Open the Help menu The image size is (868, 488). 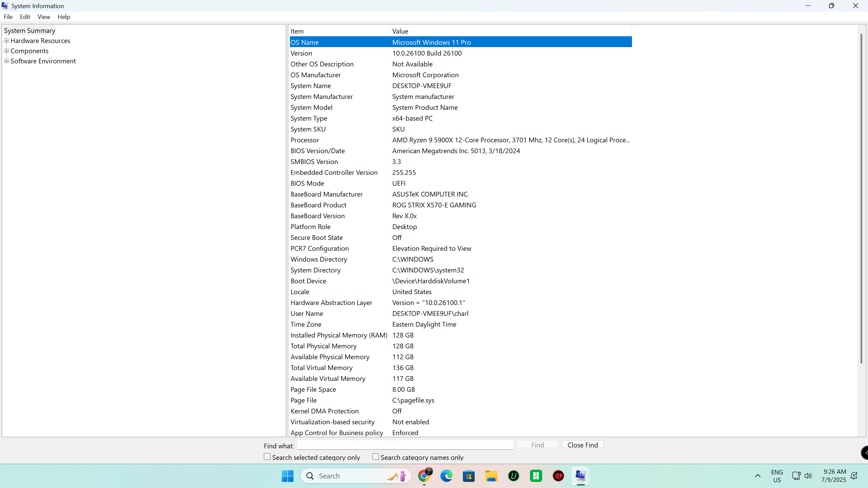tap(64, 17)
